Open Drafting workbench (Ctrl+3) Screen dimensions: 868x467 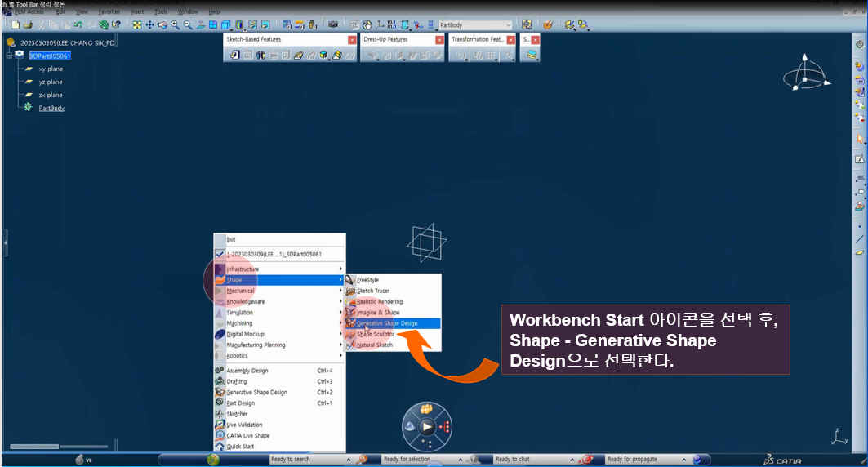279,381
